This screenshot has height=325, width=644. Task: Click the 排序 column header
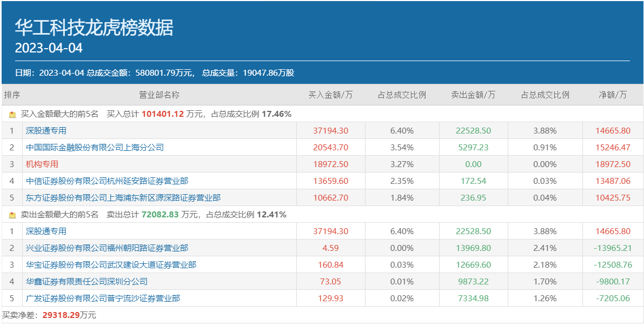click(x=12, y=95)
